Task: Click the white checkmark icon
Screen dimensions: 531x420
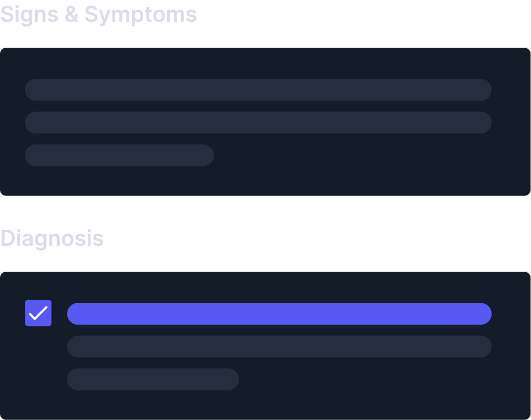Action: pyautogui.click(x=38, y=313)
